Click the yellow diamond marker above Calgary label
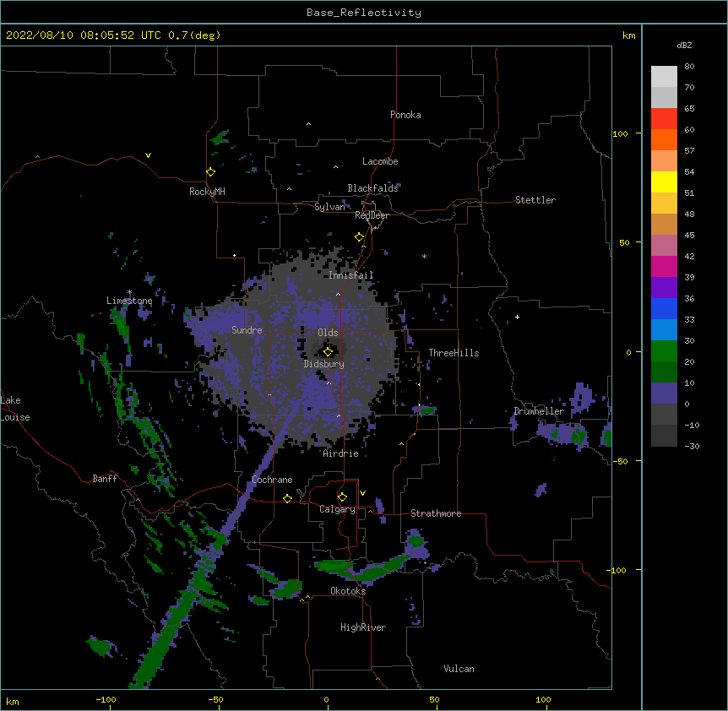 point(342,497)
